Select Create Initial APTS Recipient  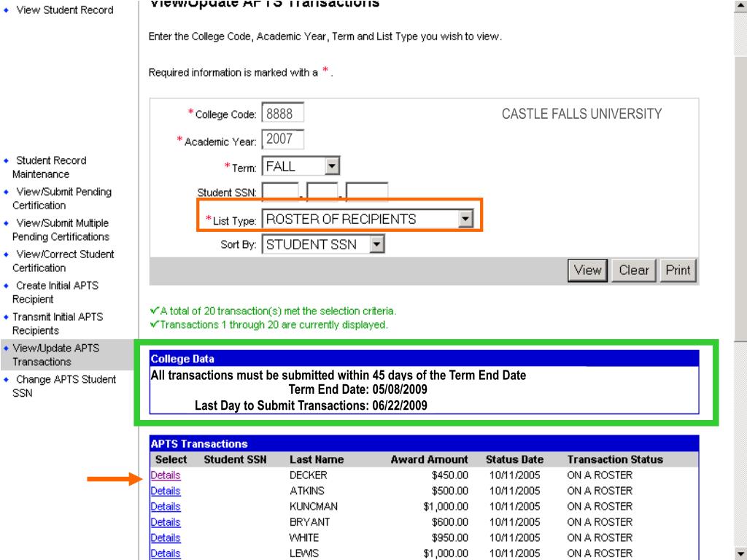pyautogui.click(x=55, y=292)
